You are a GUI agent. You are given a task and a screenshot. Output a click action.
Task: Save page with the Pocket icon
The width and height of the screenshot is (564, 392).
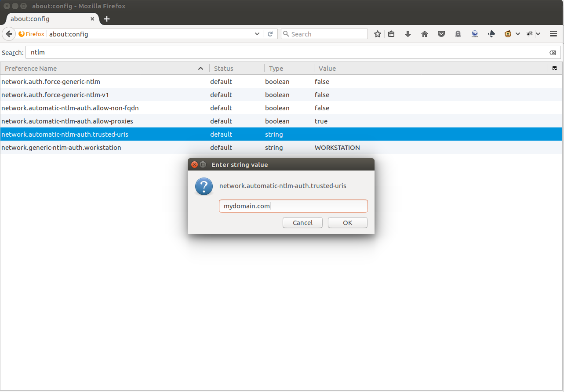tap(441, 33)
